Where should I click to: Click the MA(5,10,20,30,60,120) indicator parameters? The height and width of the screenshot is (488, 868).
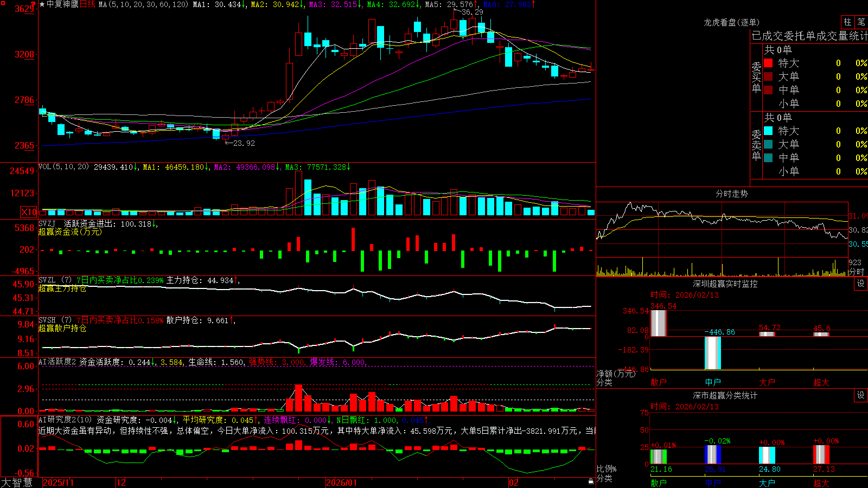143,4
